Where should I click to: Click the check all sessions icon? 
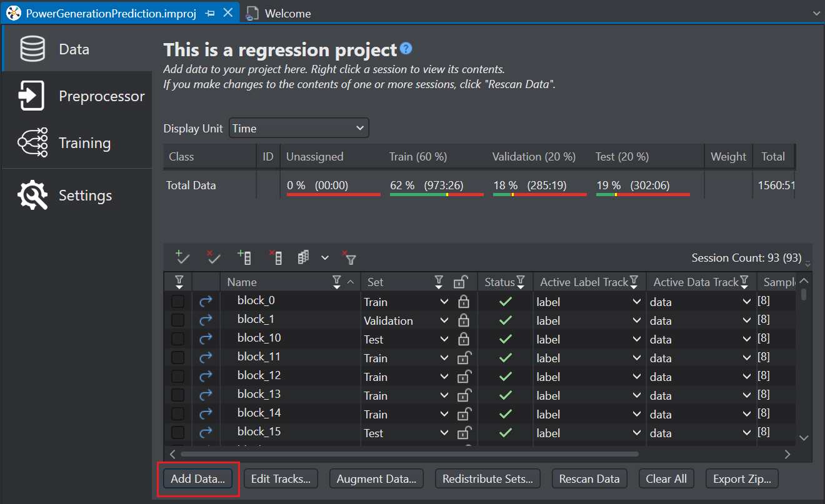[x=182, y=257]
